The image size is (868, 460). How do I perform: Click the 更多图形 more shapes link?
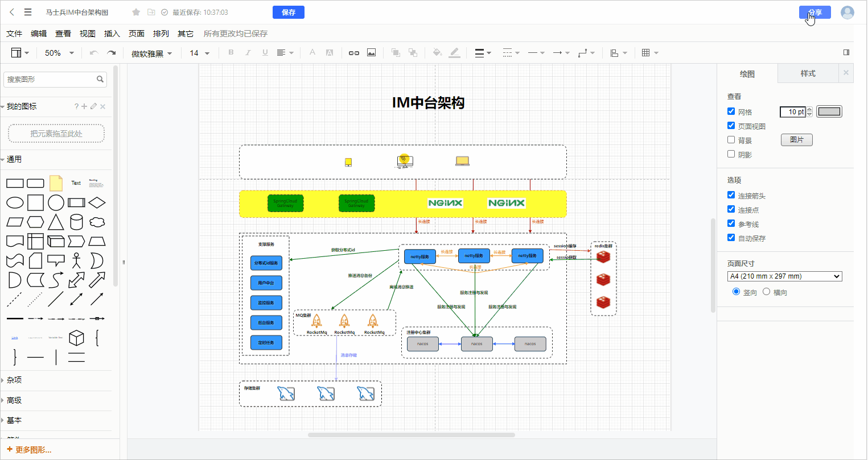click(30, 450)
